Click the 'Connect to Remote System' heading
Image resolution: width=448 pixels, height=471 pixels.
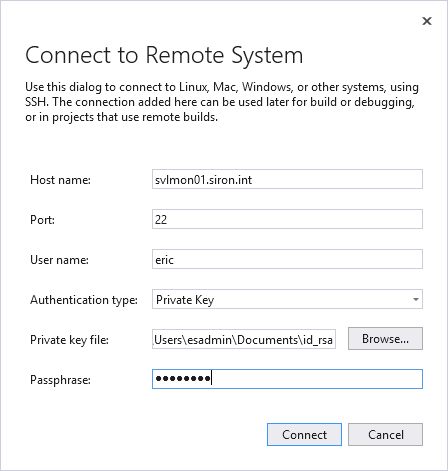pyautogui.click(x=164, y=55)
